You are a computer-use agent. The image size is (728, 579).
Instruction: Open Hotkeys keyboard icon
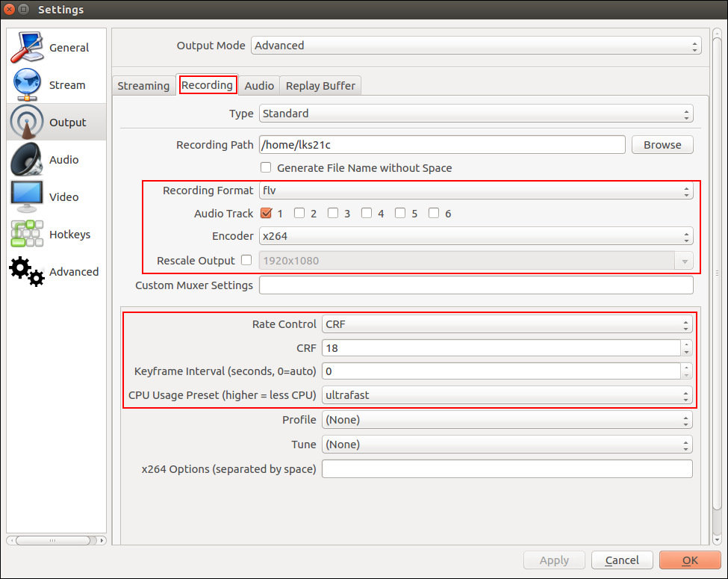click(x=28, y=234)
